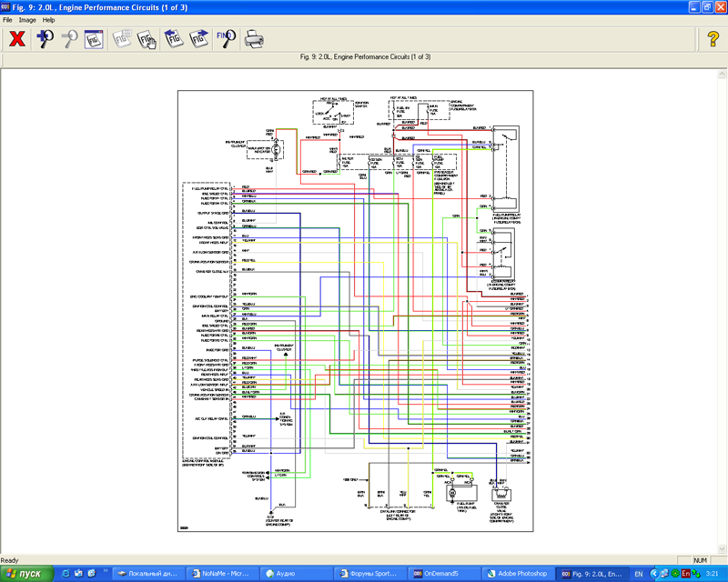Go to the next figure
Image resolution: width=728 pixels, height=582 pixels.
198,38
